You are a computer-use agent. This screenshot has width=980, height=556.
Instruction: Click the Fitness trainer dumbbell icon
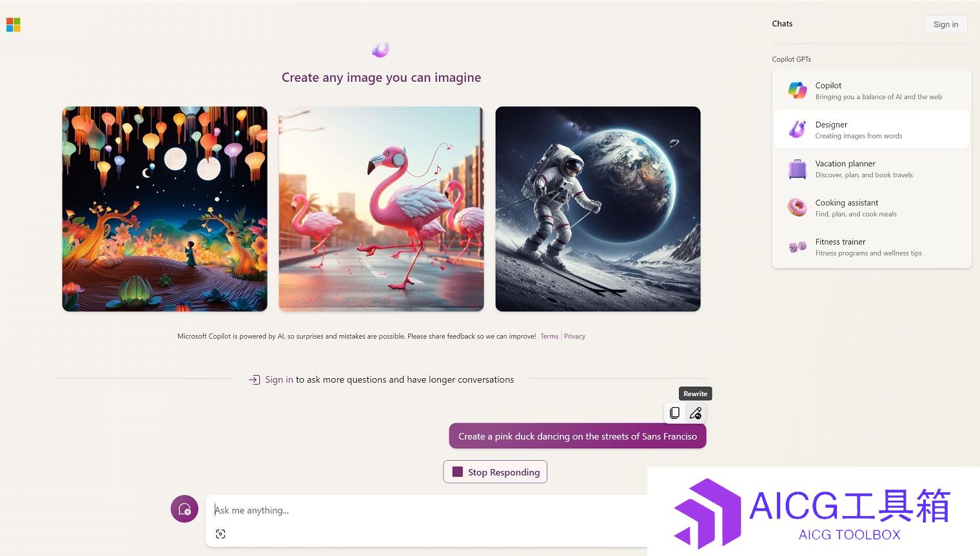[x=797, y=247]
